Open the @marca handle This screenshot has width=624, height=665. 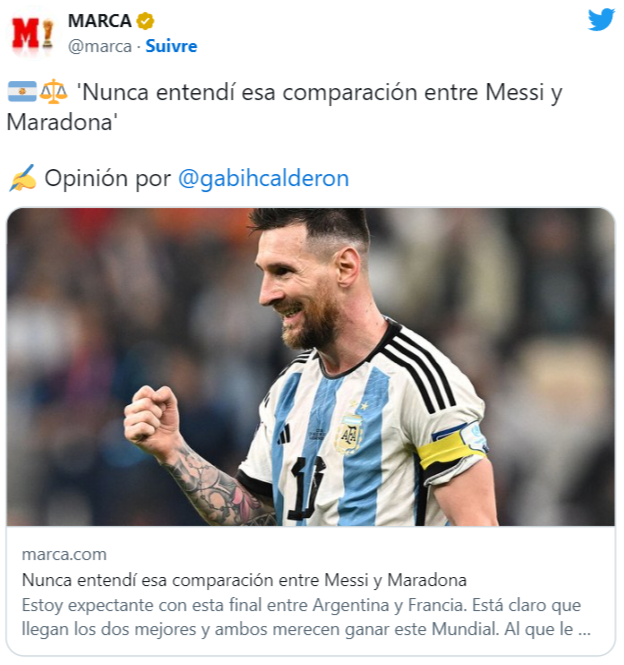point(100,46)
